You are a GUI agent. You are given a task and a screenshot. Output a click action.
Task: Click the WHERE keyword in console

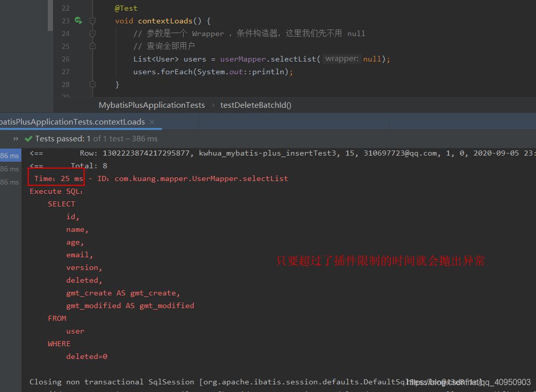(x=59, y=344)
